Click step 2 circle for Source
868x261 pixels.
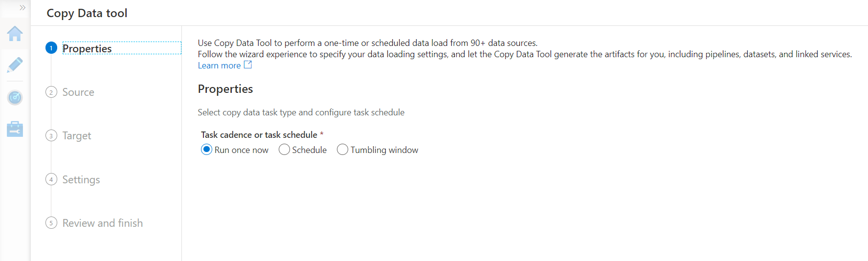tap(51, 92)
